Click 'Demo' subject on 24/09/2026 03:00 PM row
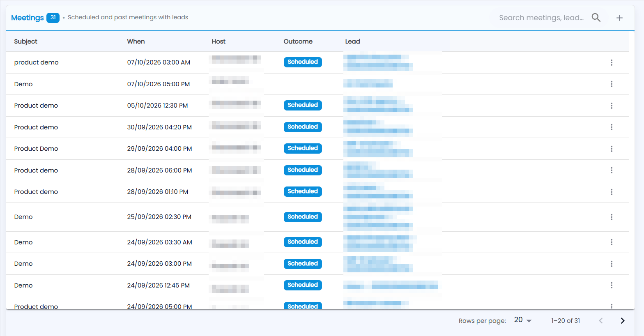Image resolution: width=644 pixels, height=336 pixels. (23, 264)
